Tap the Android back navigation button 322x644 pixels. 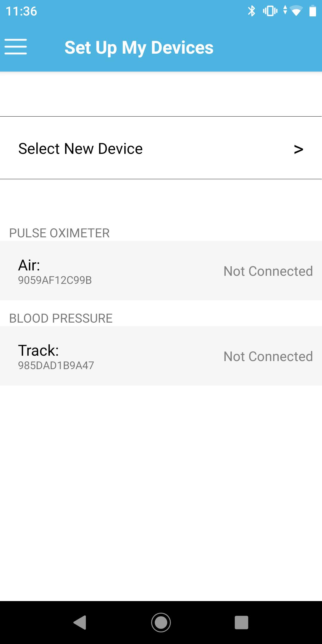point(80,623)
